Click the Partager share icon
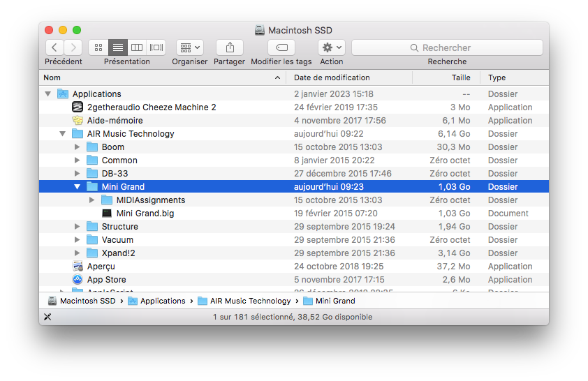 click(229, 47)
